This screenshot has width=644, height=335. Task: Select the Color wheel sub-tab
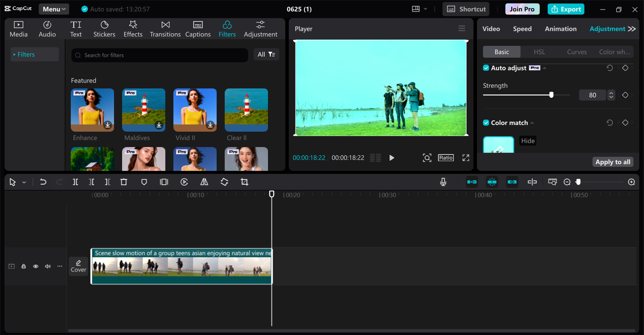614,52
